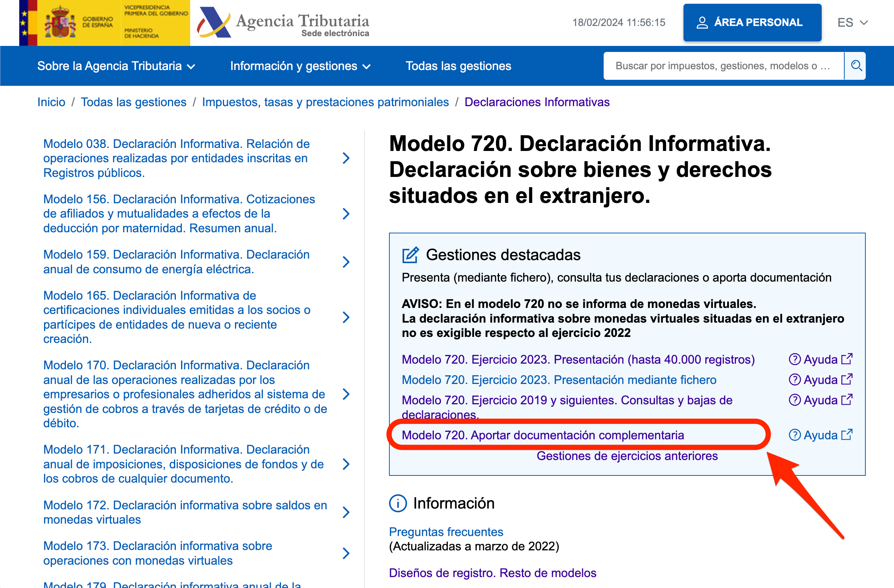Screen dimensions: 894x588
Task: Open Diseños de registro. Resto de modelos
Action: point(493,573)
